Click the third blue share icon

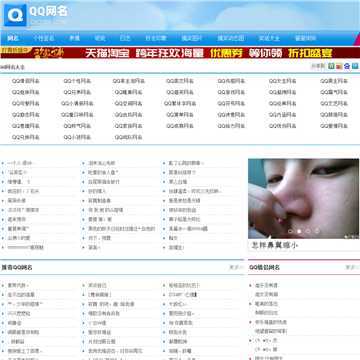(347, 66)
